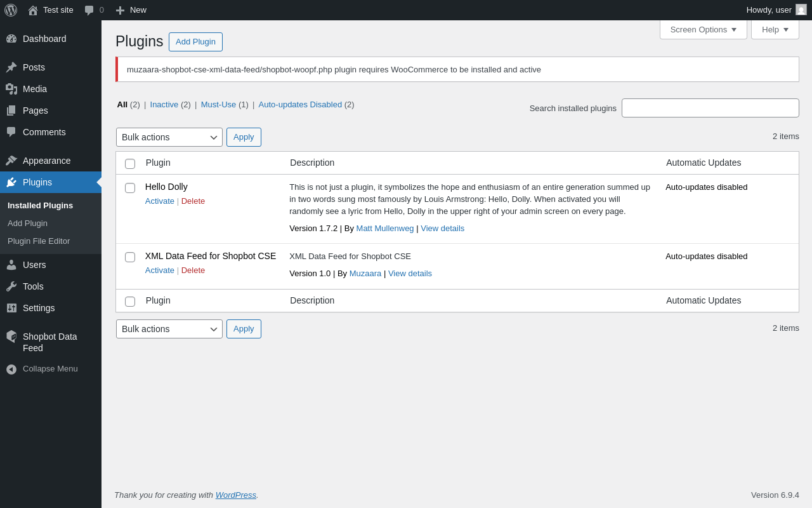Check the Hello Dolly plugin checkbox
Viewport: 812px width, 508px height.
pos(130,188)
